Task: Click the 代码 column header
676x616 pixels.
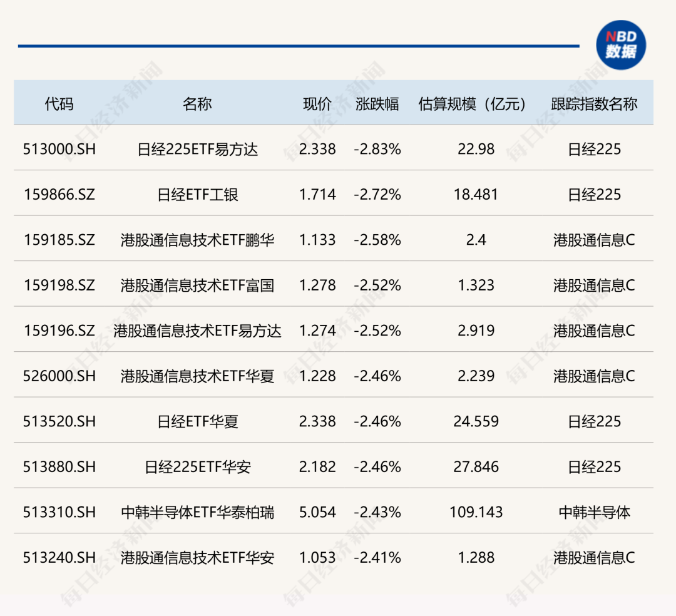Action: (x=59, y=104)
